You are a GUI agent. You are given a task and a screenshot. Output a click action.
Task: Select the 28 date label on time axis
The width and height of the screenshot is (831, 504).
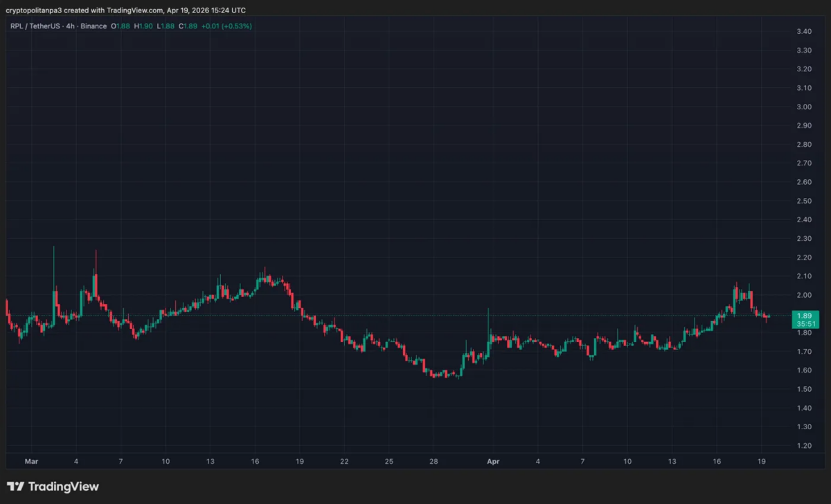pos(434,461)
